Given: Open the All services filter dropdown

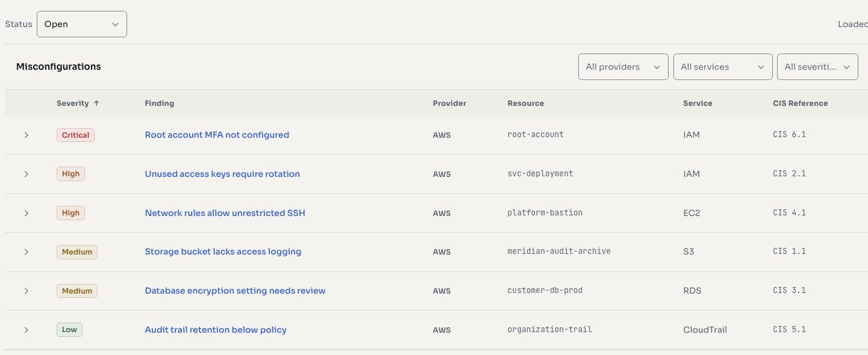Looking at the screenshot, I should 723,67.
